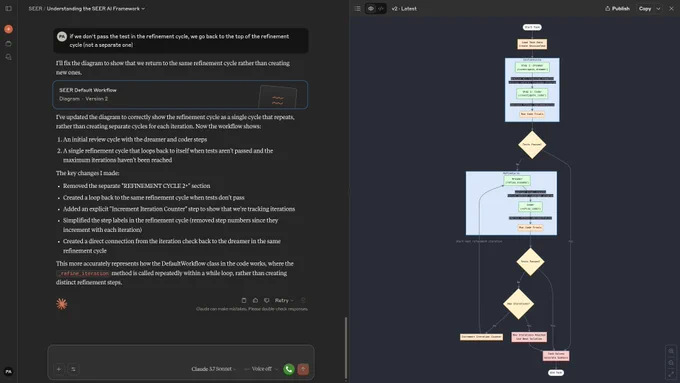Click the Max Iterations Reached node

coord(529,337)
